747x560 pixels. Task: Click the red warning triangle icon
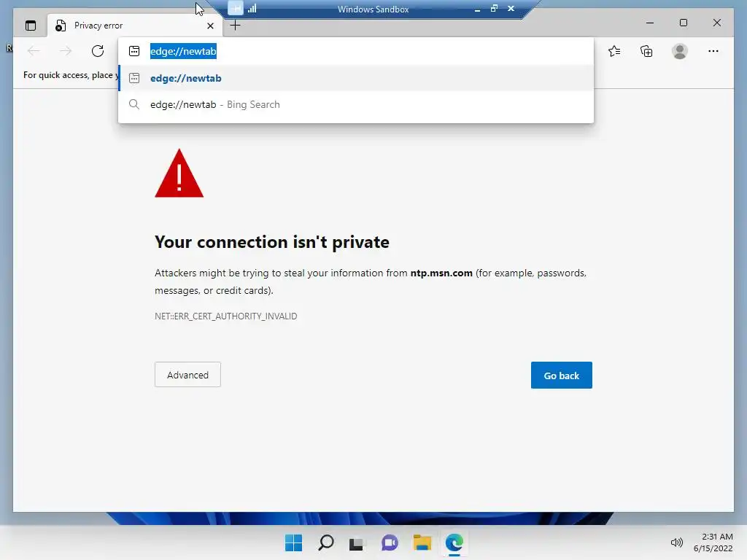[179, 174]
